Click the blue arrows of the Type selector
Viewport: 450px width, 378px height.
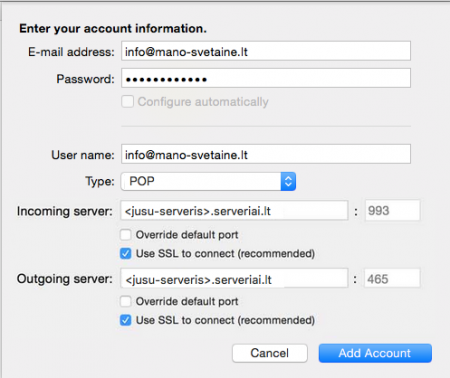point(288,181)
